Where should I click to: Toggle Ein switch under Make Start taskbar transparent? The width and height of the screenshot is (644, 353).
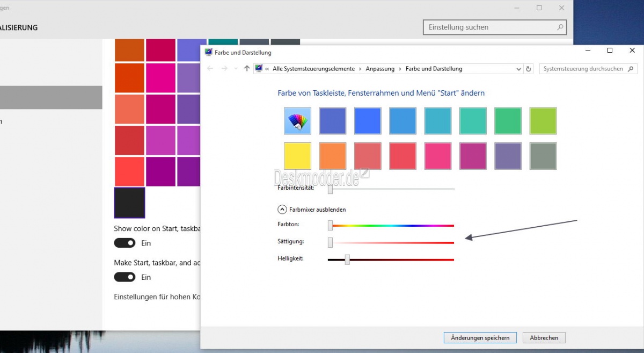click(x=125, y=277)
